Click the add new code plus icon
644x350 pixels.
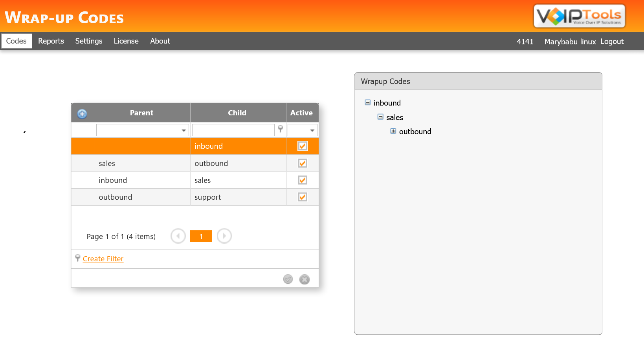pos(82,114)
